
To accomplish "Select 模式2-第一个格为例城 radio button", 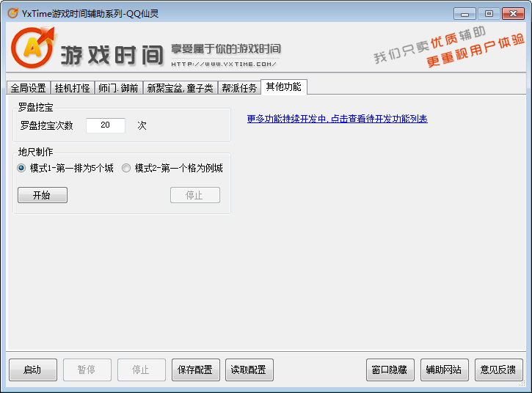I will [126, 168].
